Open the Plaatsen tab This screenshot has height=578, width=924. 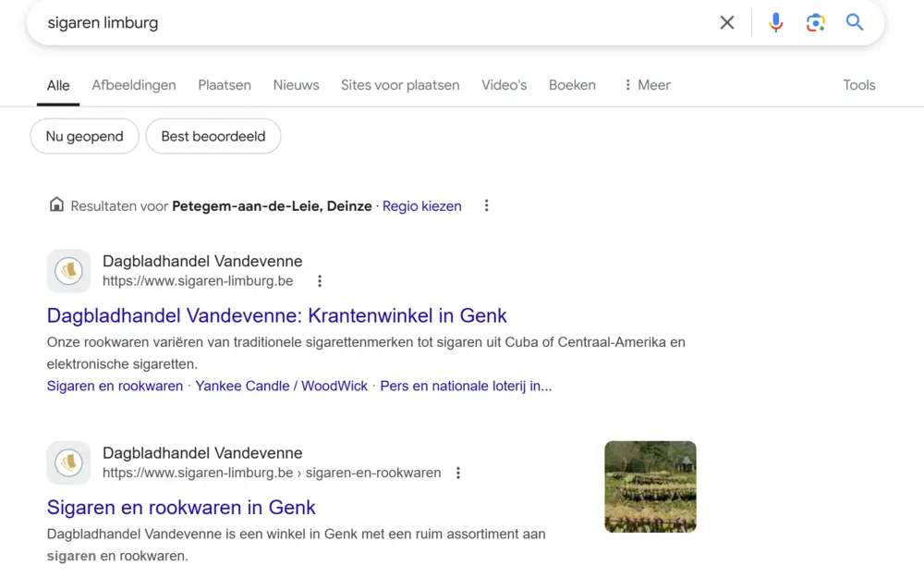pos(225,85)
